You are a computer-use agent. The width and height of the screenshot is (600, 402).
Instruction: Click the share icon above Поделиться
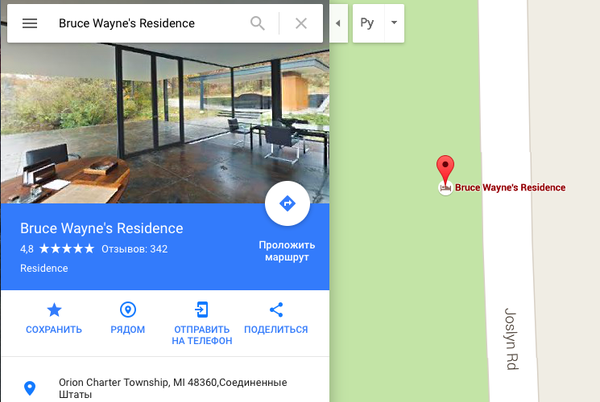(276, 310)
